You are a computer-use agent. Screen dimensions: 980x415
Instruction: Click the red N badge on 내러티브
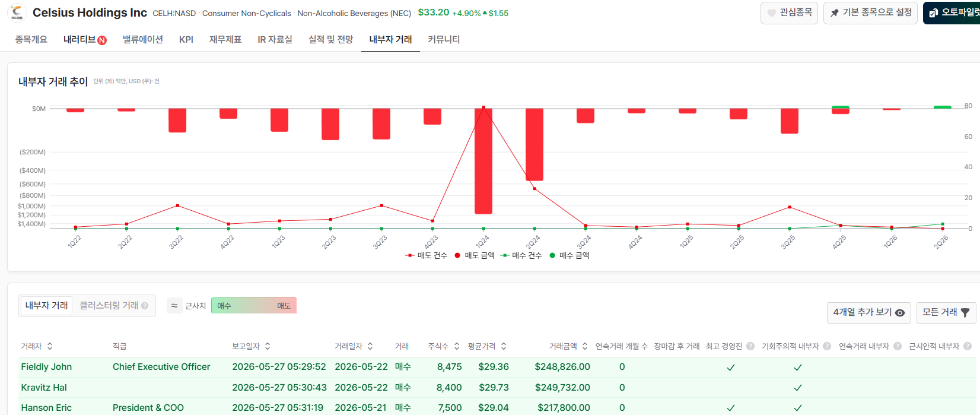click(102, 40)
